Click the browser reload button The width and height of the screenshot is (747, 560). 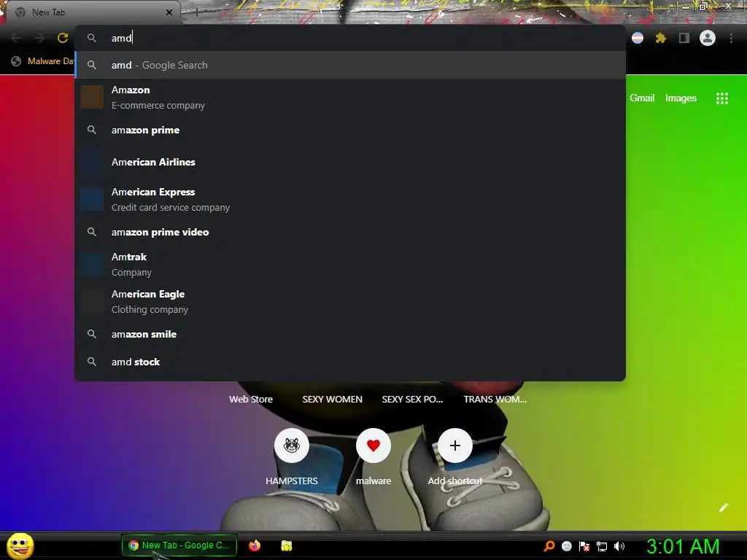(x=63, y=38)
